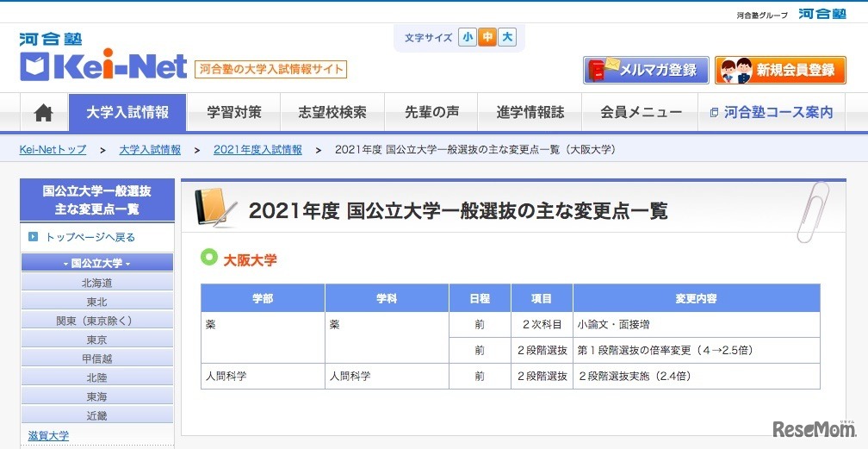
Task: Click the 大阪大学 heading
Action: click(x=250, y=260)
